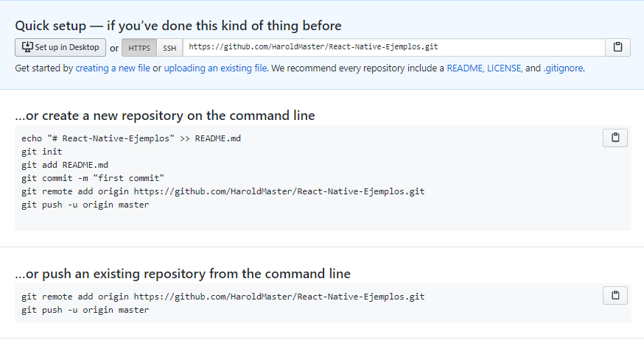The height and width of the screenshot is (340, 644).
Task: Copy the repository URL with clipboard icon
Action: [617, 47]
